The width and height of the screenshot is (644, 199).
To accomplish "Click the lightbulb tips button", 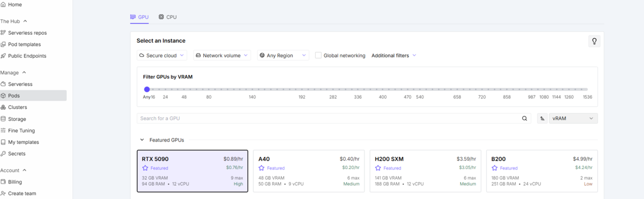I will (594, 41).
